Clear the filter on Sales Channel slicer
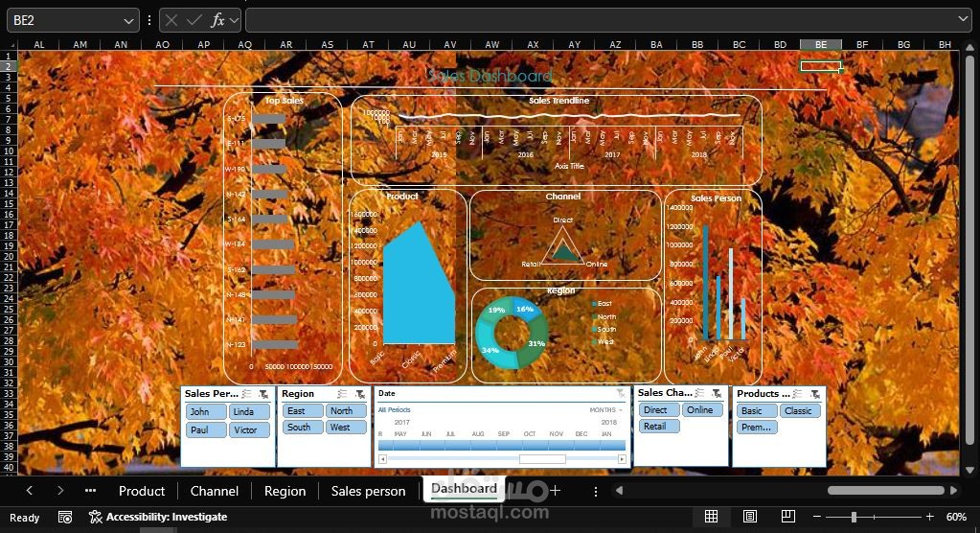Screen dimensions: 980x533 pos(717,393)
